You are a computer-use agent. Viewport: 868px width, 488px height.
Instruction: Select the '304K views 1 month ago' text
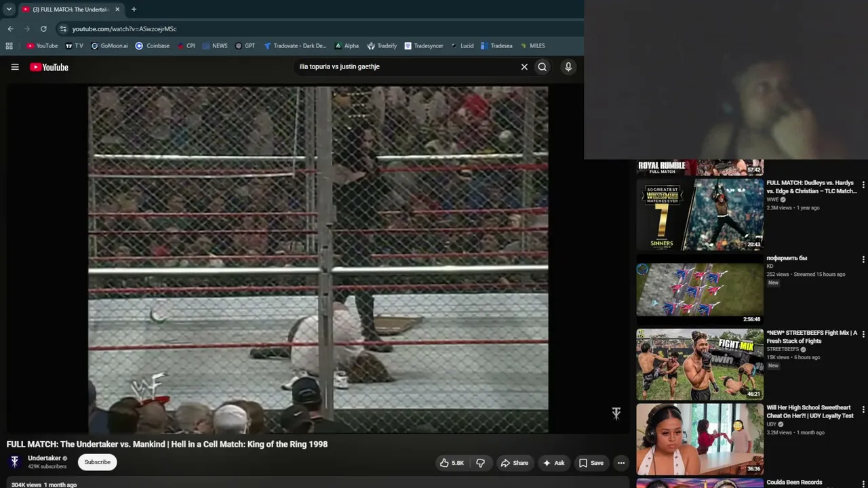[44, 485]
